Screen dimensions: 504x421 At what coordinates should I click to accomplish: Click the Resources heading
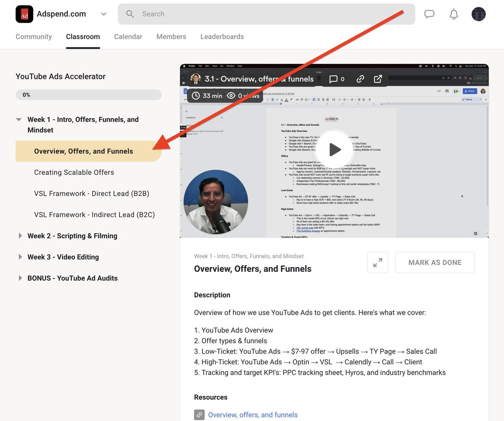[x=211, y=397]
